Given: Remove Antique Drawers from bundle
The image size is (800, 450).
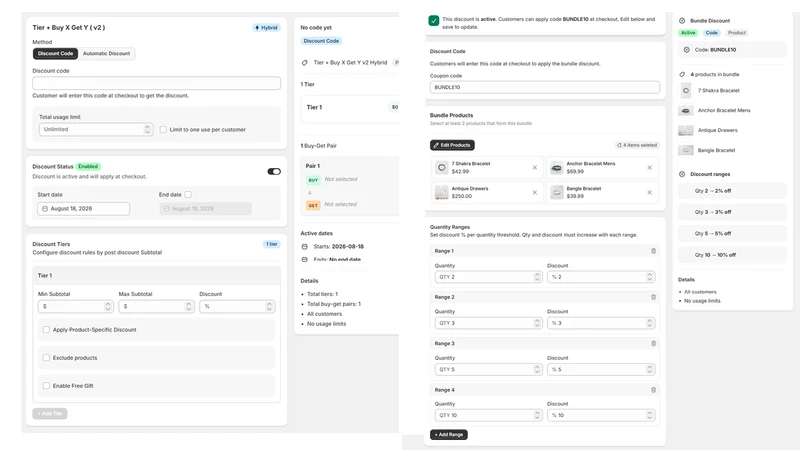Looking at the screenshot, I should [x=535, y=192].
